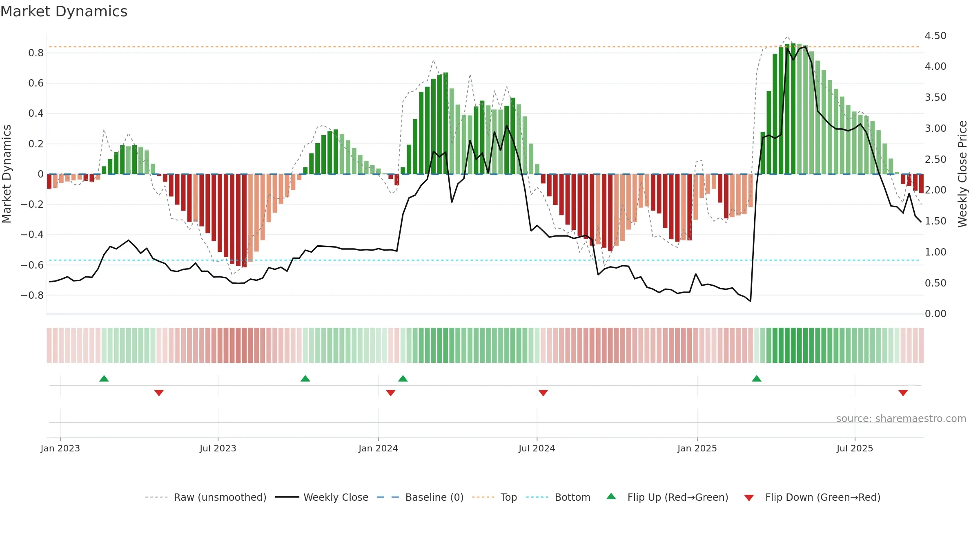
Task: Click the red flip-down marker near Jul 2024
Action: [x=543, y=393]
